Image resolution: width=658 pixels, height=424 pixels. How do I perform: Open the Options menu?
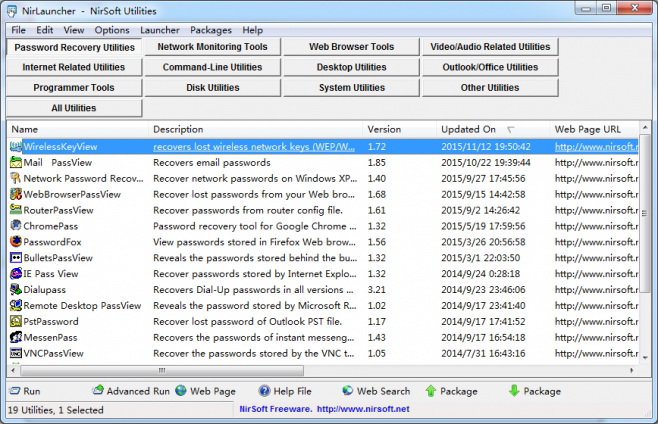(x=112, y=30)
